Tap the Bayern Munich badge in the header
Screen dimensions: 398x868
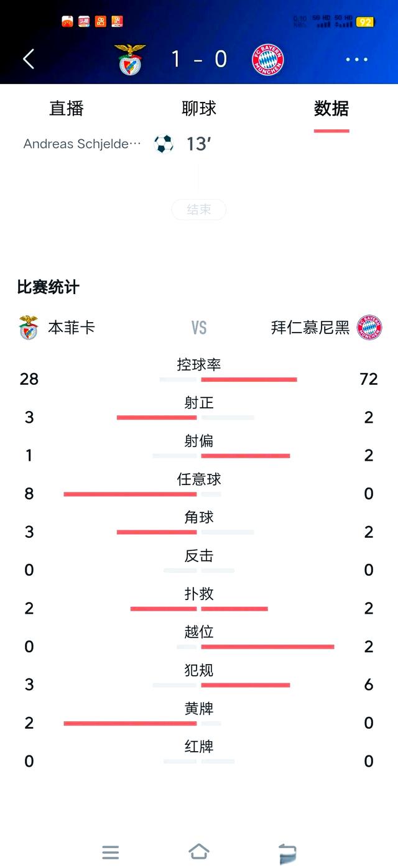(x=267, y=59)
